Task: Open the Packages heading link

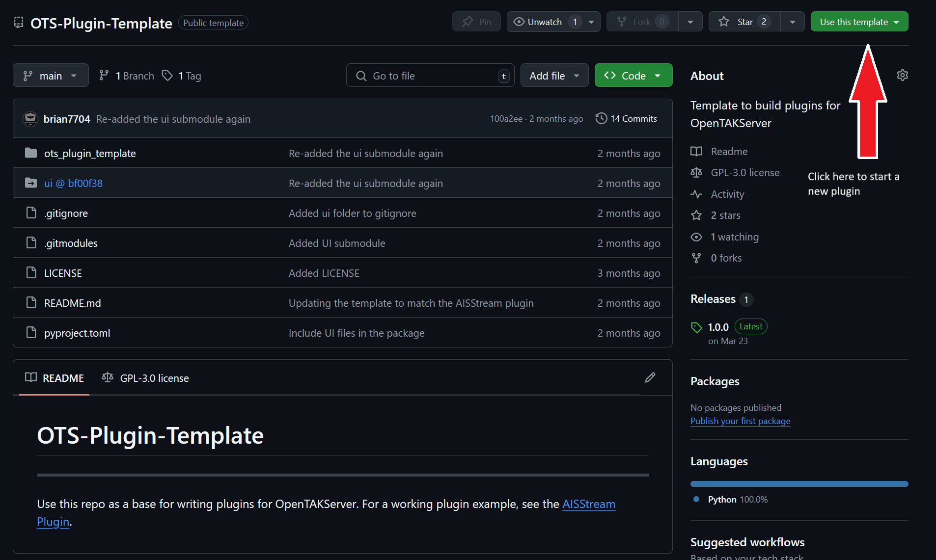Action: click(x=715, y=381)
